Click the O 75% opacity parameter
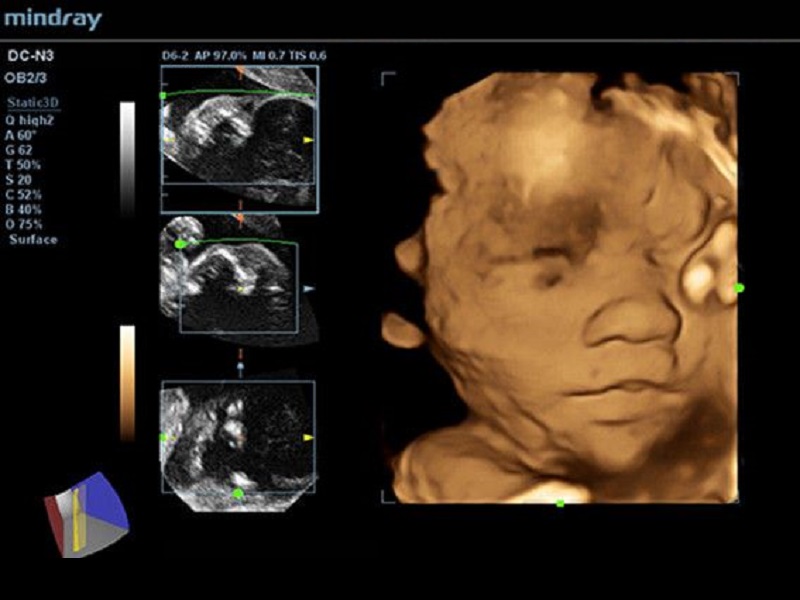The height and width of the screenshot is (600, 800). point(27,224)
